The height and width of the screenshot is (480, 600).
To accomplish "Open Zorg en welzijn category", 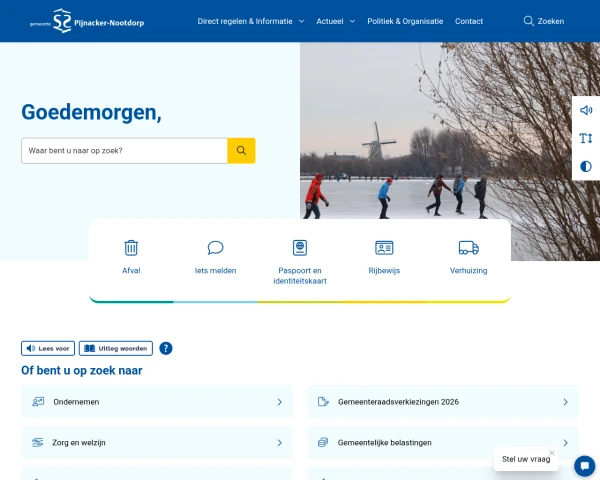I will click(157, 442).
